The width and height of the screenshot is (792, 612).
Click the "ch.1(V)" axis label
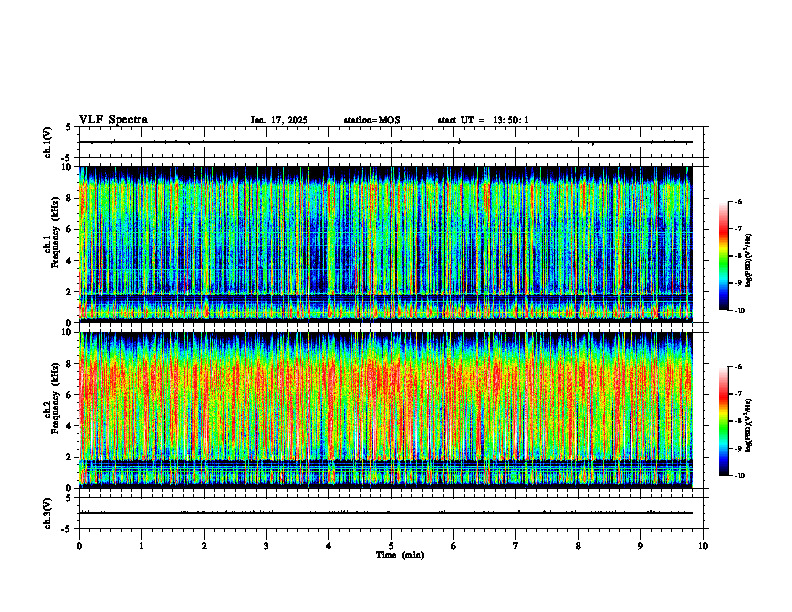(x=48, y=142)
